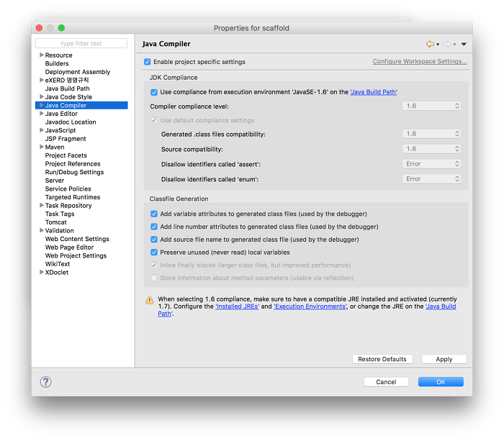The image size is (504, 441).
Task: Open Configure Workspace Settings link
Action: (x=420, y=61)
